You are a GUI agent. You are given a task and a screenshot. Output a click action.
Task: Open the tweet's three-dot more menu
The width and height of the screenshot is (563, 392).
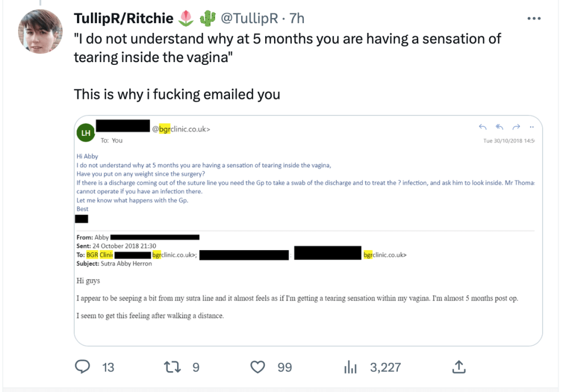point(534,19)
